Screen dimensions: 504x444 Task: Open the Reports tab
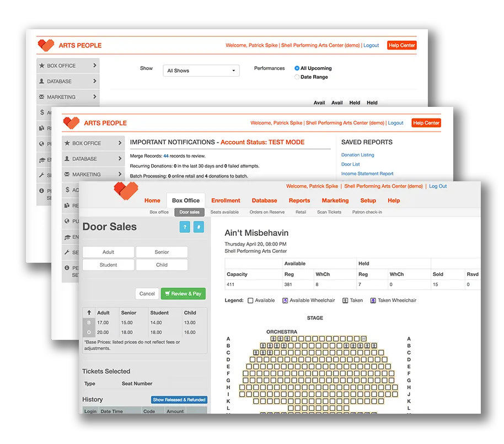click(299, 201)
